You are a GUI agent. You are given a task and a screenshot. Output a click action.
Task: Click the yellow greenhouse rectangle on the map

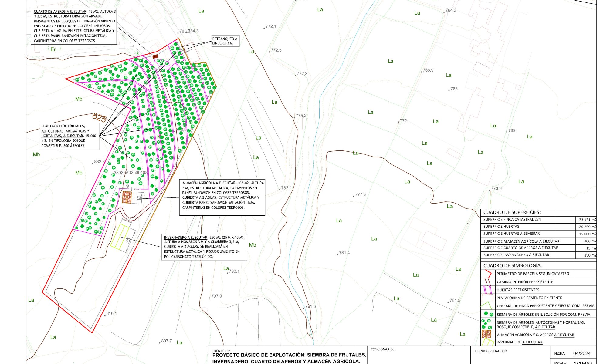tap(120, 237)
